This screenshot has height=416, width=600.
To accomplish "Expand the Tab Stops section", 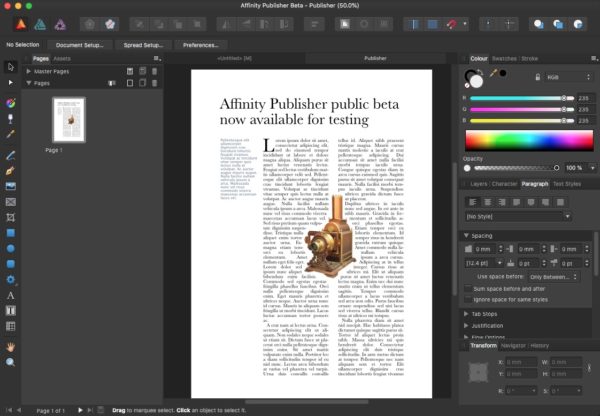I will 466,314.
